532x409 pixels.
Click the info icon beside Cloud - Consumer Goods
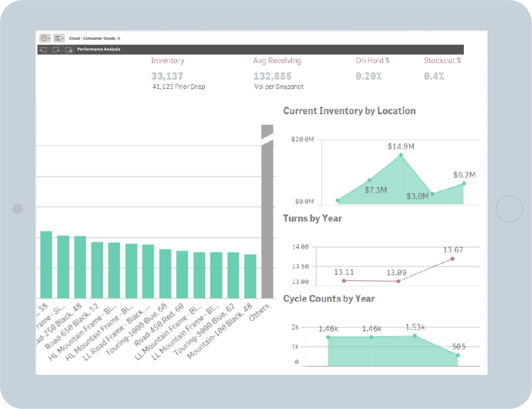coord(119,38)
